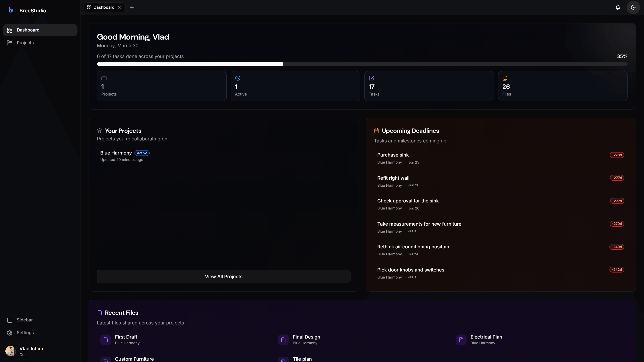Open Projects in the sidebar

[40, 43]
